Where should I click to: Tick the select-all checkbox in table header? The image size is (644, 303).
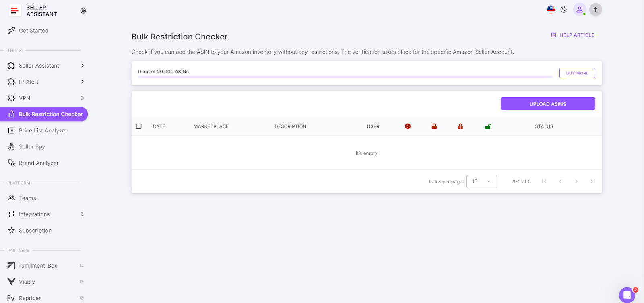pyautogui.click(x=139, y=126)
